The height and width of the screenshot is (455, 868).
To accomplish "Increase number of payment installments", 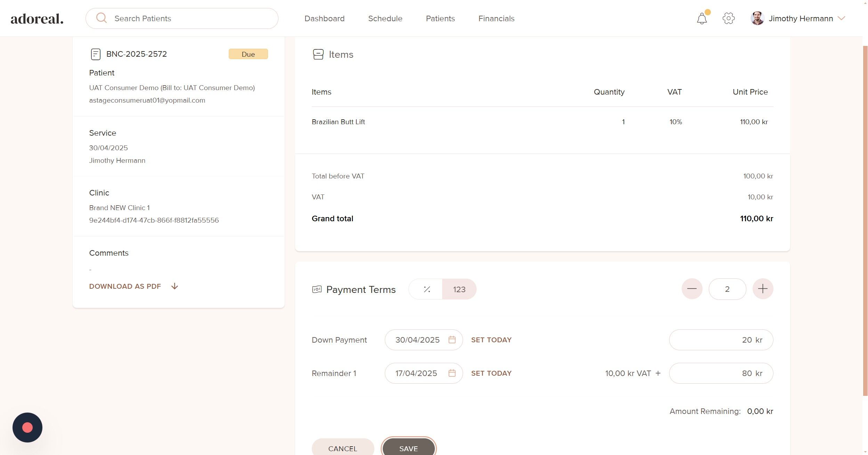I will (763, 289).
